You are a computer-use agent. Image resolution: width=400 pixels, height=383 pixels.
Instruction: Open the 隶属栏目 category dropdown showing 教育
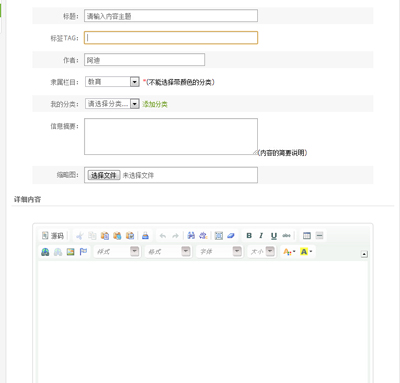[x=112, y=82]
